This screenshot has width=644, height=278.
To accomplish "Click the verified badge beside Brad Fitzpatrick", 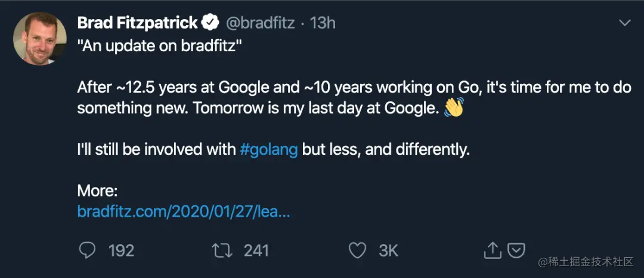I will pos(210,23).
